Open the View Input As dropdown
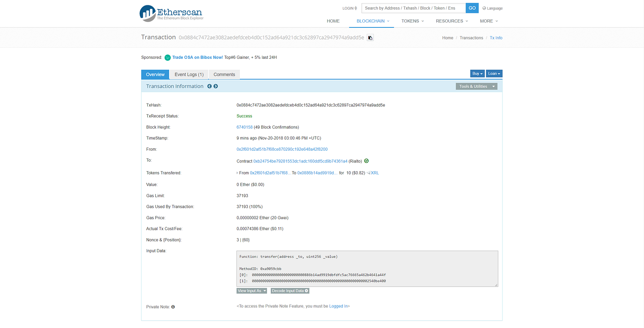 [x=252, y=291]
